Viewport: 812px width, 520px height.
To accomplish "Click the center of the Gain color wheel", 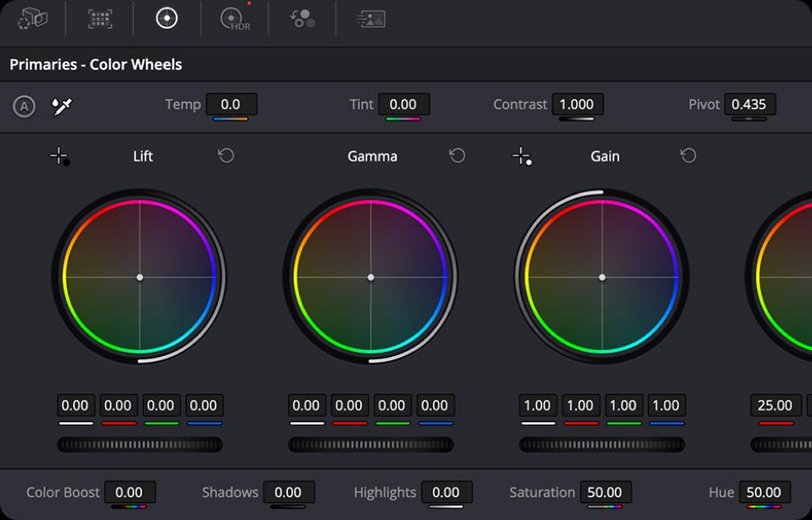I will point(601,278).
